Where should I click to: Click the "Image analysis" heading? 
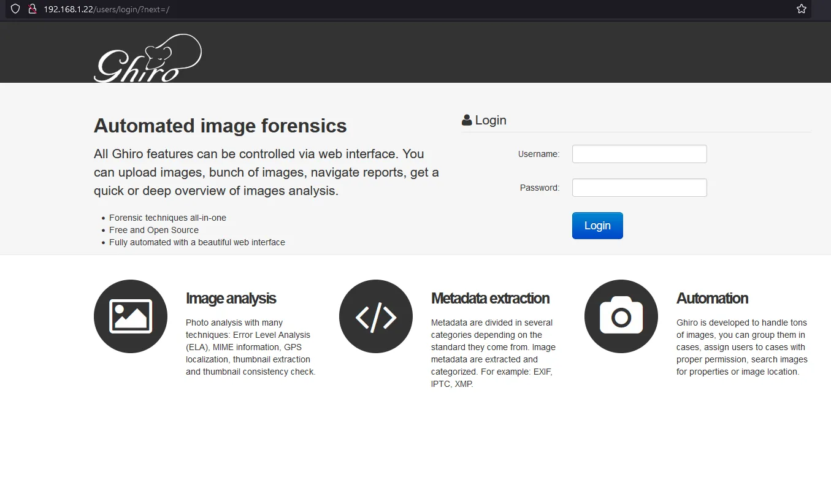pyautogui.click(x=231, y=299)
